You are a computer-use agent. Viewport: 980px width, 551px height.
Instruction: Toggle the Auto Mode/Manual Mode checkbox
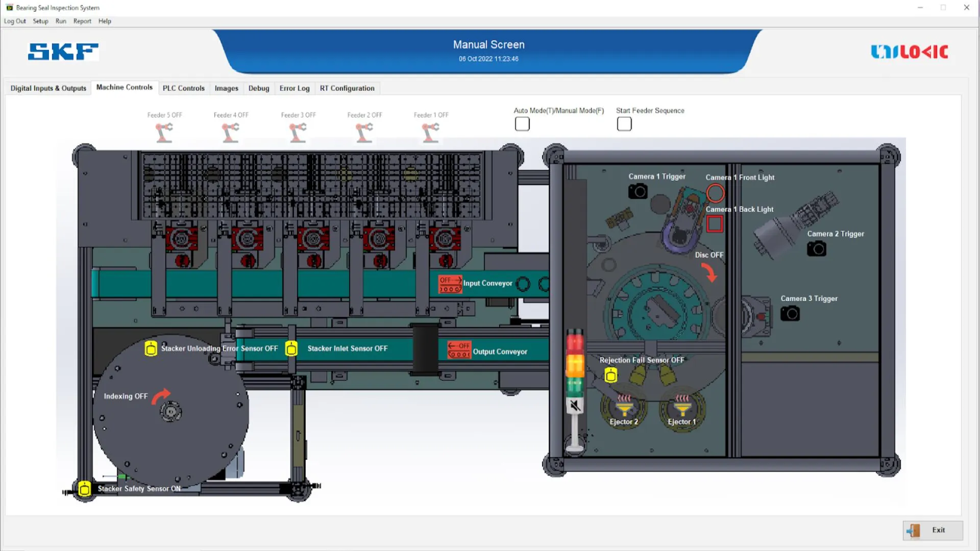522,124
